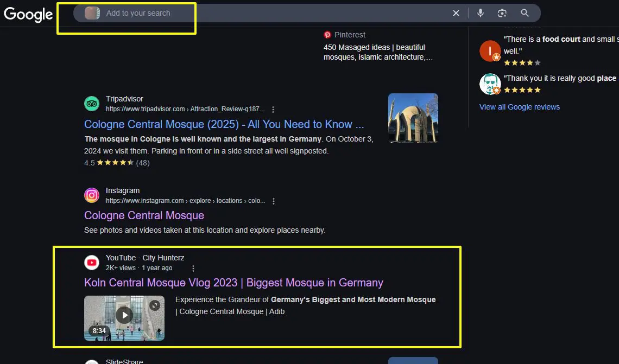Click the 4.5 star rating (48)

pyautogui.click(x=117, y=163)
